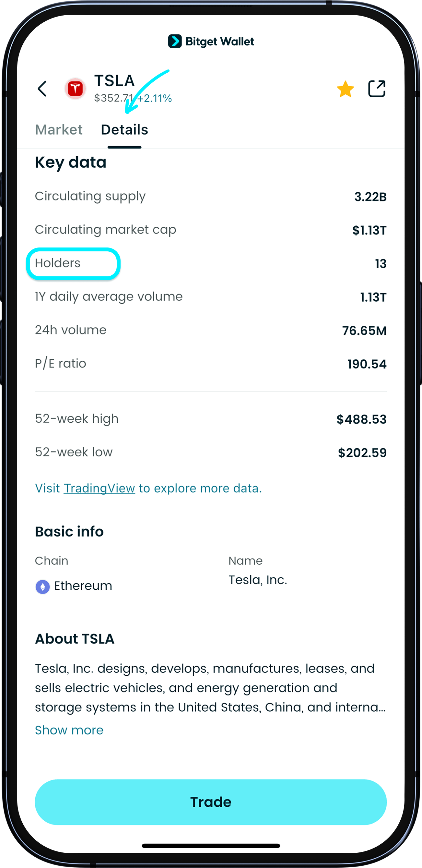Tap the Tesla, Inc. name value
The height and width of the screenshot is (868, 422).
[258, 580]
